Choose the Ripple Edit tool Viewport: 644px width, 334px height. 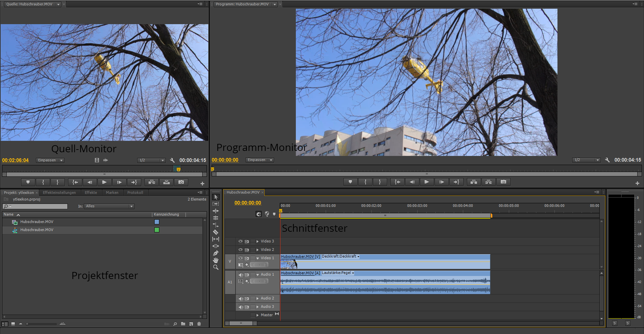tap(216, 211)
